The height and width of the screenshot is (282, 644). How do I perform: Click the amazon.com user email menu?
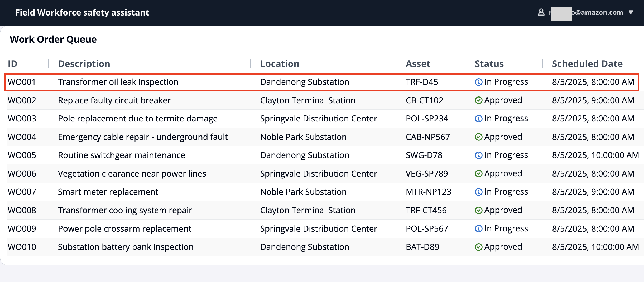[x=598, y=12]
